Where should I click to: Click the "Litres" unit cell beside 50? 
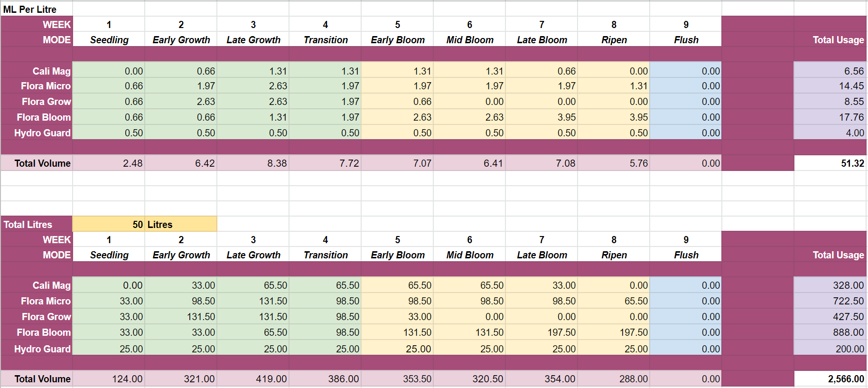click(180, 224)
